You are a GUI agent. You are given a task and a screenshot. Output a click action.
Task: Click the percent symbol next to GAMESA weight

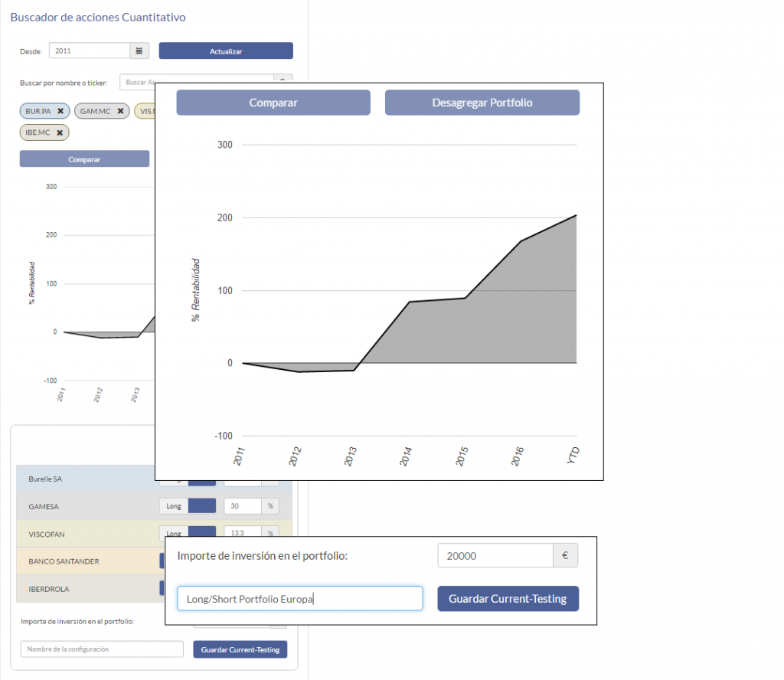click(270, 506)
